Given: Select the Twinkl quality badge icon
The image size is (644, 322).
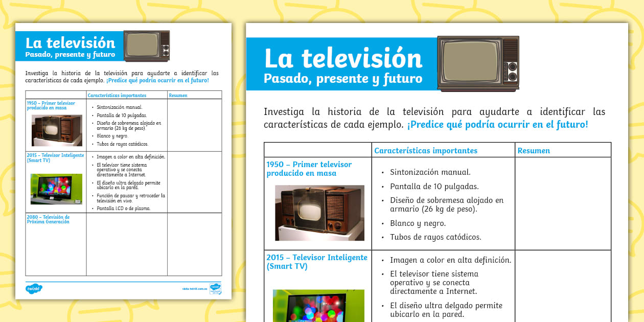Looking at the screenshot, I should pyautogui.click(x=215, y=288).
